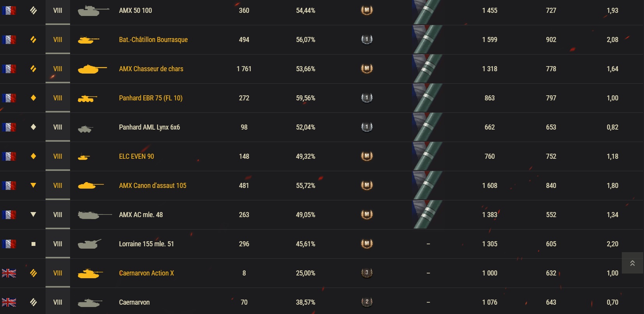Click the Bourrasque first class badge icon

click(x=367, y=40)
